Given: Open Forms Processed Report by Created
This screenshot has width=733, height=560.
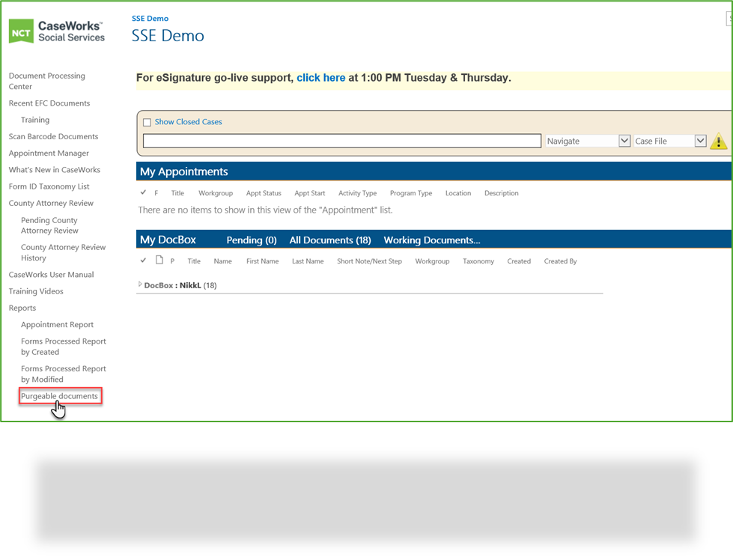Looking at the screenshot, I should 63,347.
